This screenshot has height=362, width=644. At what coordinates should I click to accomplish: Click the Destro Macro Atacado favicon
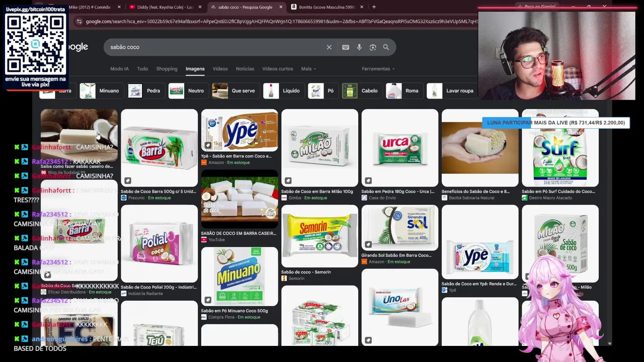click(x=525, y=198)
